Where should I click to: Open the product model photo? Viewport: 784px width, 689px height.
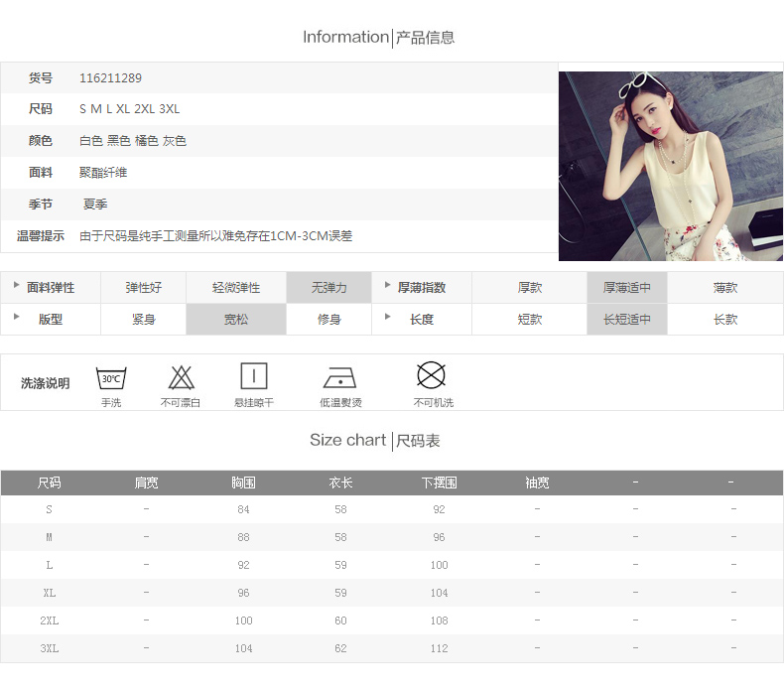(671, 166)
